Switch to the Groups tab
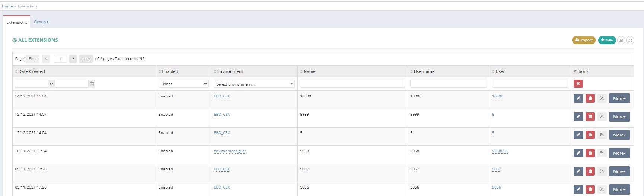The width and height of the screenshot is (644, 196). 41,22
